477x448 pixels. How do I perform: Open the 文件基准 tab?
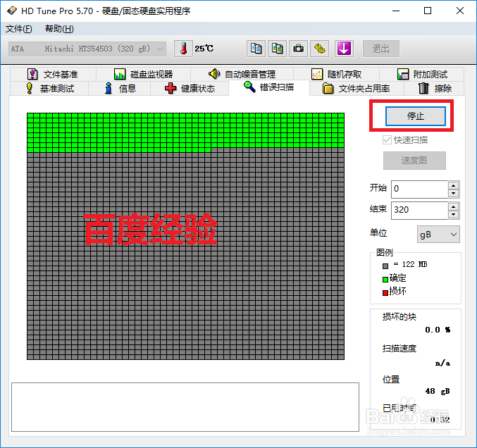click(53, 74)
